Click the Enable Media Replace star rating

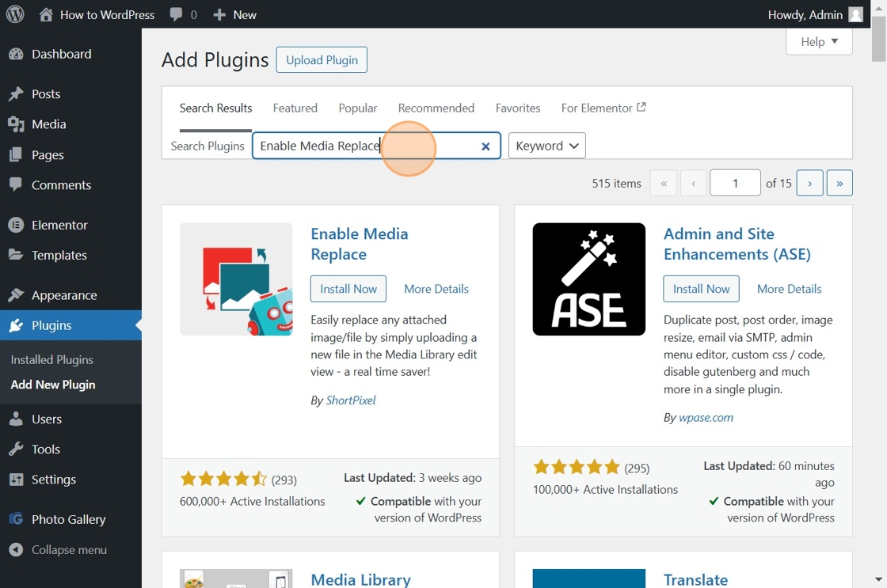[x=223, y=480]
